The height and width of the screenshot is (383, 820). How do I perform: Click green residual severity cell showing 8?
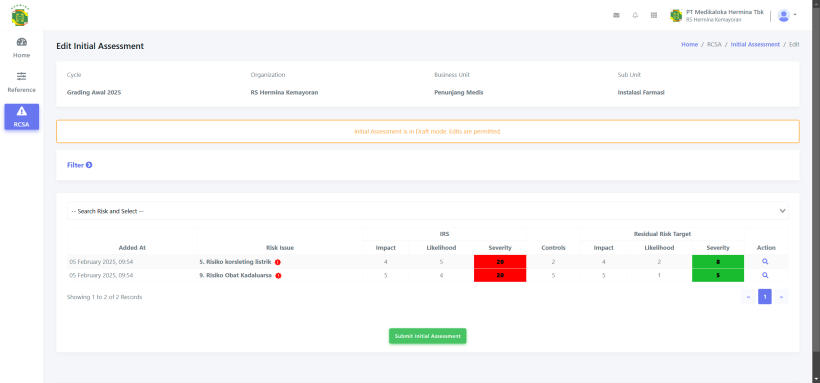point(718,262)
